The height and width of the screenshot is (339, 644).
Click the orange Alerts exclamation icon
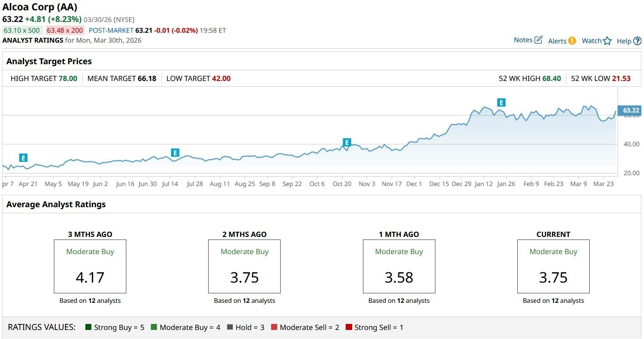click(572, 41)
